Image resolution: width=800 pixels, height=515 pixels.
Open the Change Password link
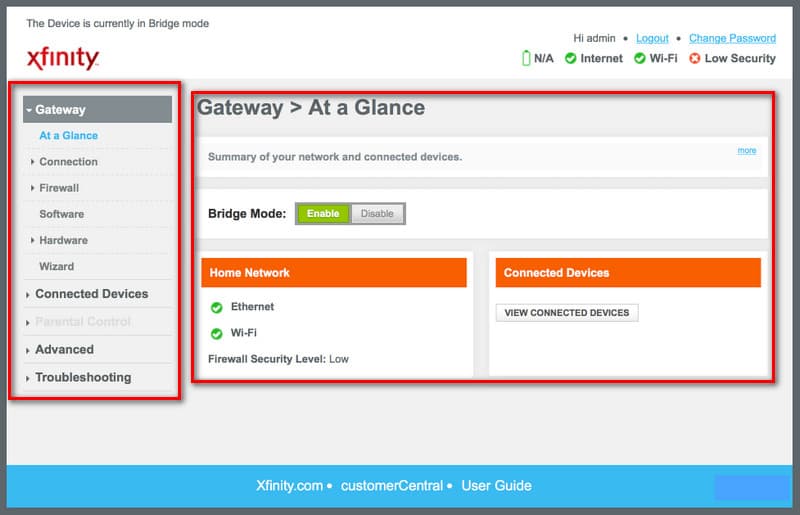pyautogui.click(x=732, y=38)
